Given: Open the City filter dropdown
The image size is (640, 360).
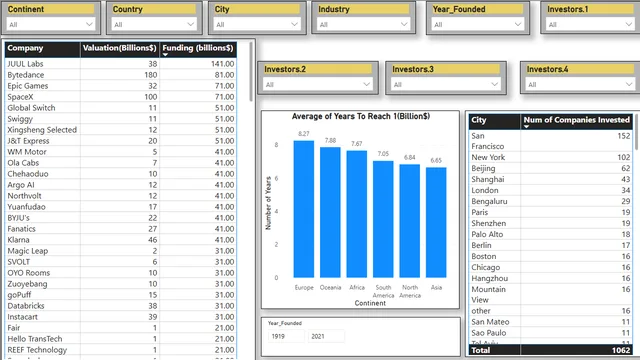Looking at the screenshot, I should pos(257,24).
